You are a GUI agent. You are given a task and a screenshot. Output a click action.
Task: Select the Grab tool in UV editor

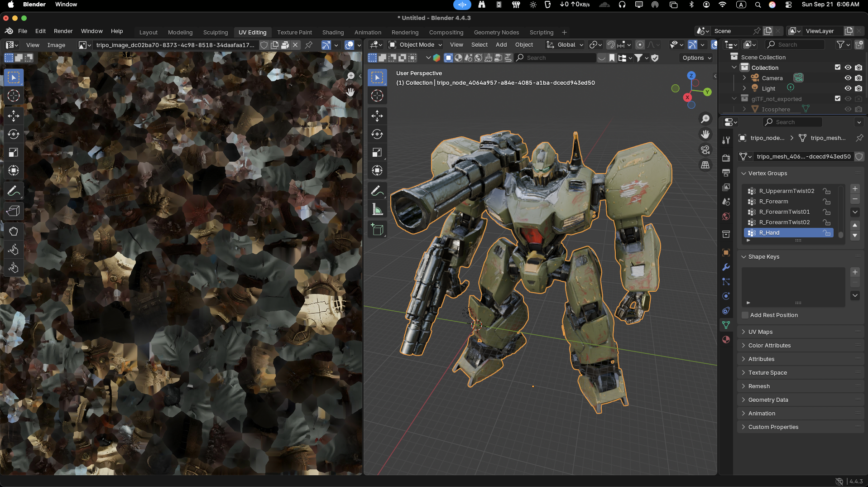click(x=14, y=231)
